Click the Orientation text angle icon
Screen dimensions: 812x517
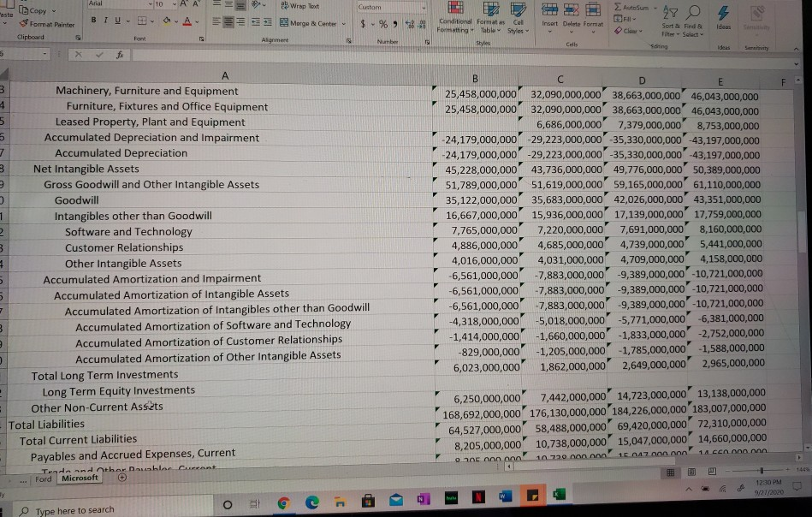tap(256, 5)
